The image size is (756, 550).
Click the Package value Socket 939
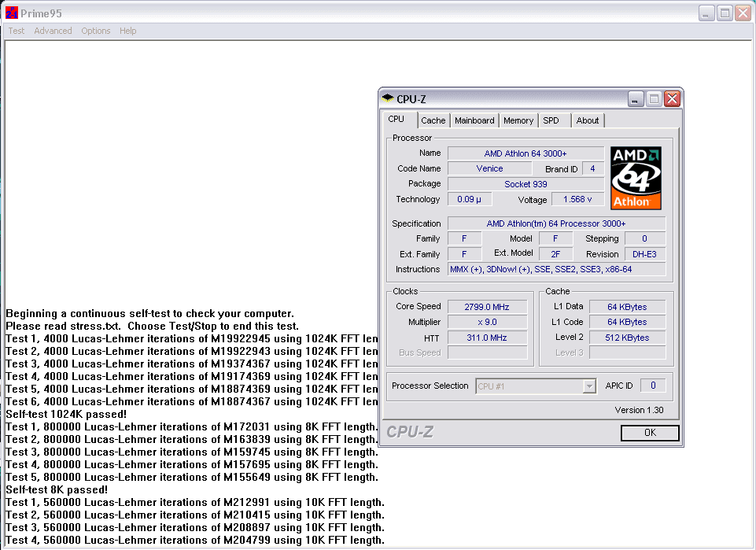[x=526, y=183]
